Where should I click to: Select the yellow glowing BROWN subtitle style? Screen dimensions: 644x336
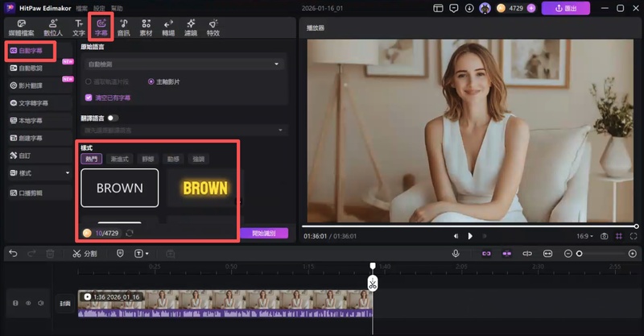(205, 188)
